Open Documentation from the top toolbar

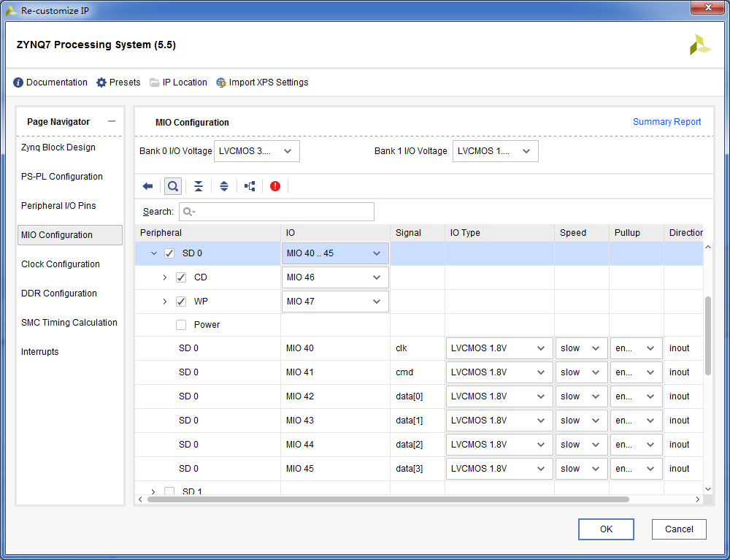click(x=50, y=83)
